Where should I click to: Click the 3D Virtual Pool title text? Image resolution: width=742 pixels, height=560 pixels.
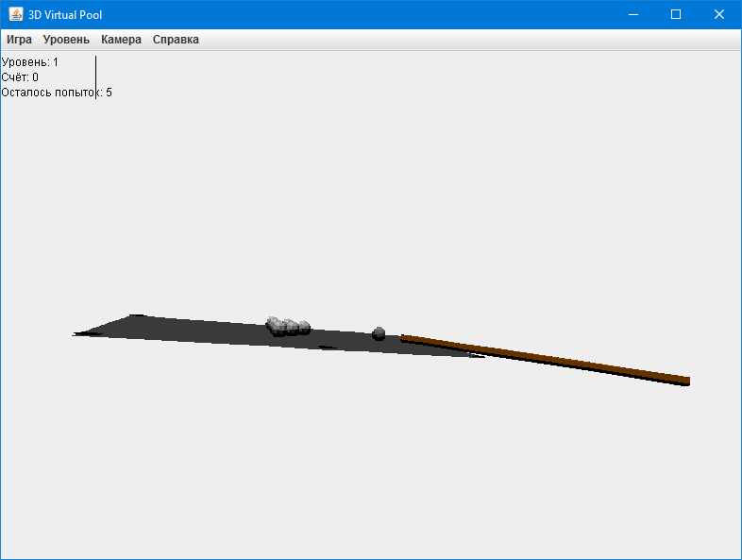click(65, 15)
